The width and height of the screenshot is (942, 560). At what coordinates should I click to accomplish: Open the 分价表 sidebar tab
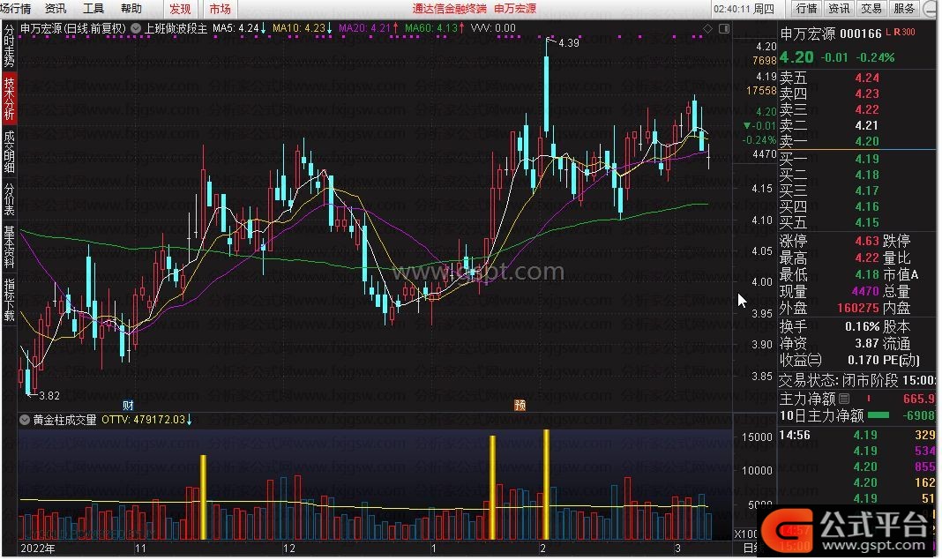point(9,199)
